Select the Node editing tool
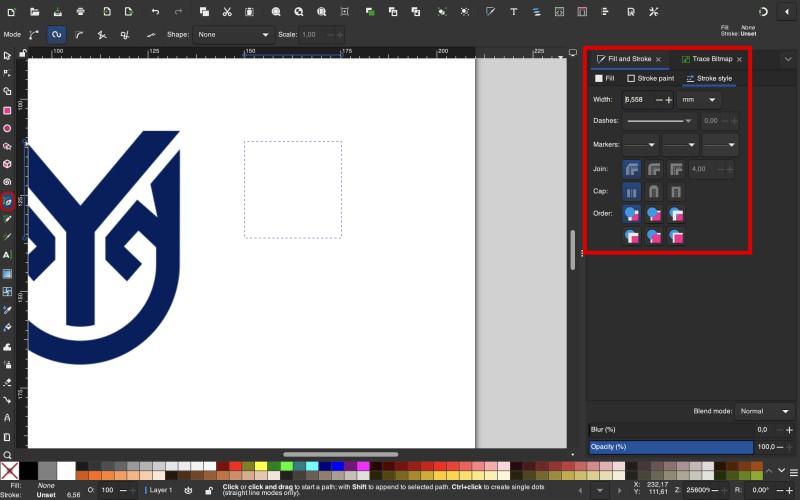Image resolution: width=800 pixels, height=500 pixels. pos(7,73)
